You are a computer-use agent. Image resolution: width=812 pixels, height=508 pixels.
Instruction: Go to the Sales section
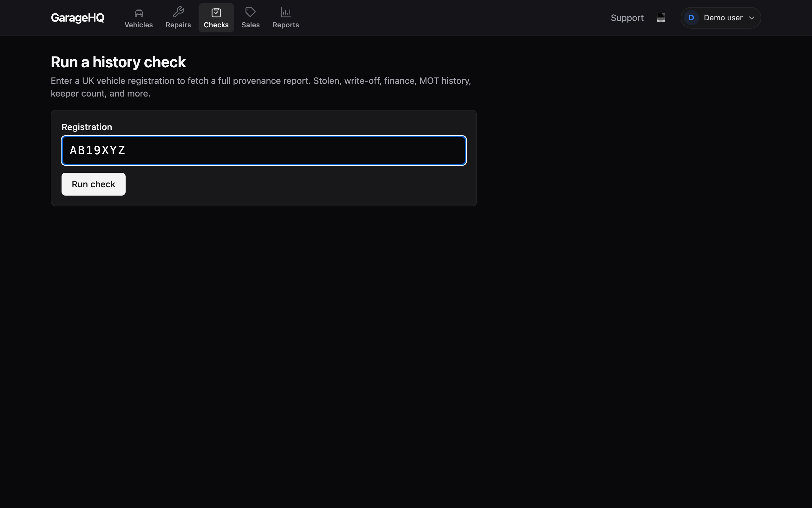(x=251, y=18)
